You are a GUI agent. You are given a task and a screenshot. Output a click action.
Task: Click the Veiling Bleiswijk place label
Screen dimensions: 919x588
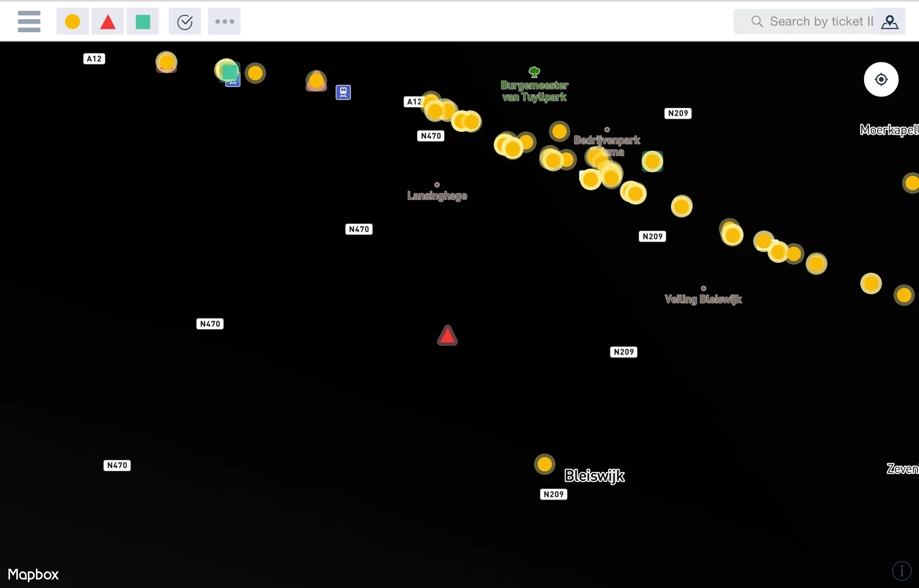(x=703, y=299)
